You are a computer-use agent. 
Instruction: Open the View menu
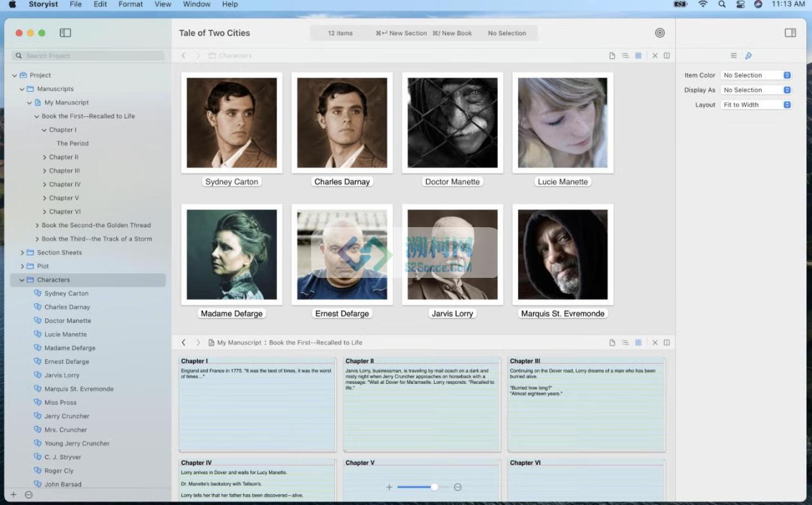[x=163, y=4]
